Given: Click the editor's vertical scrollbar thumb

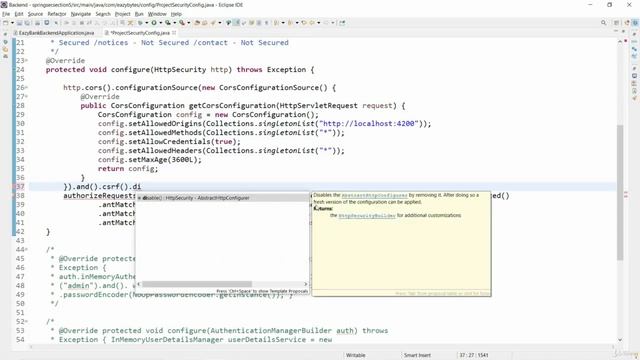Looking at the screenshot, I should pyautogui.click(x=620, y=192).
